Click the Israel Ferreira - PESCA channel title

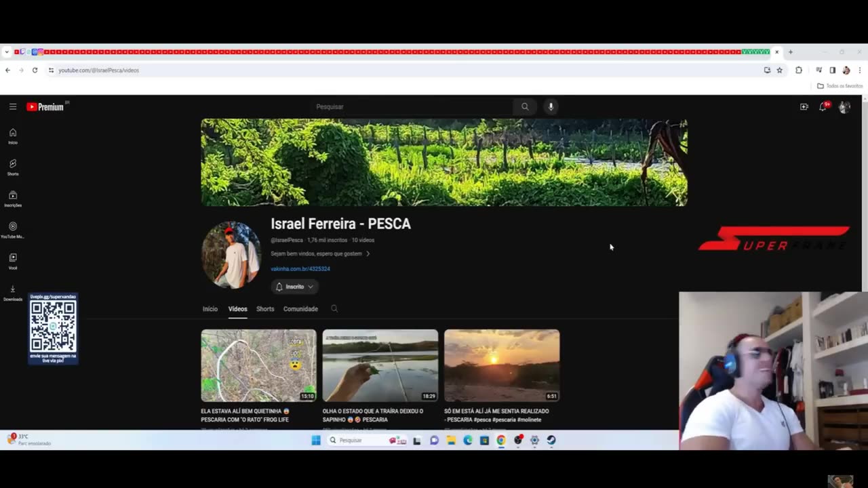(340, 224)
